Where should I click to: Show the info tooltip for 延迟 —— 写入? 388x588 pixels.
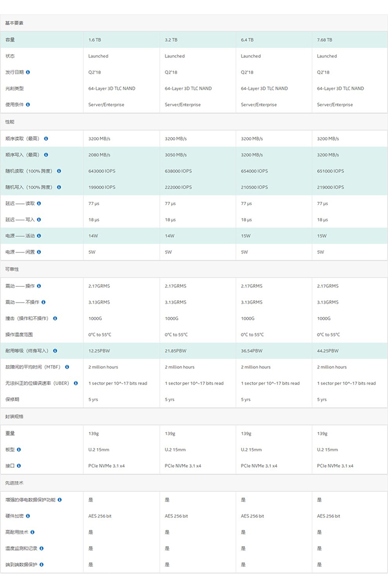tap(39, 220)
